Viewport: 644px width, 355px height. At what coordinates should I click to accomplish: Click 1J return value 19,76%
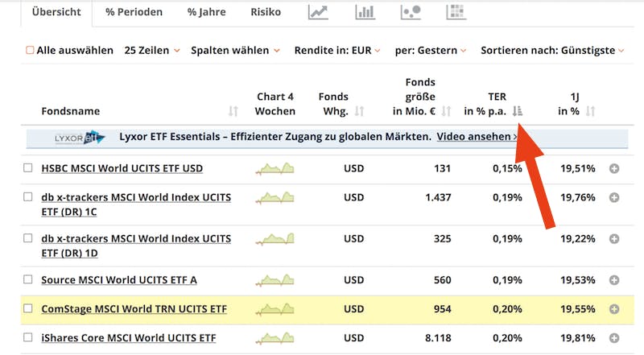point(577,198)
